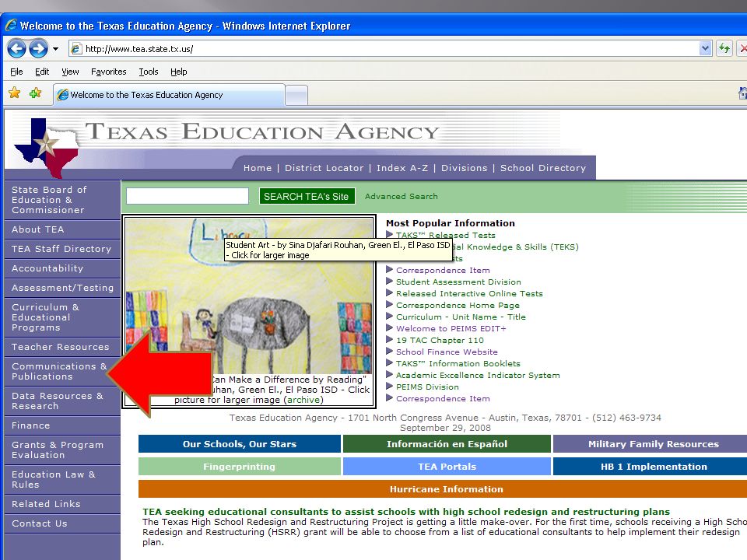Viewport: 747px width, 560px height.
Task: Open Released Interactive Online Tests link
Action: (x=469, y=294)
